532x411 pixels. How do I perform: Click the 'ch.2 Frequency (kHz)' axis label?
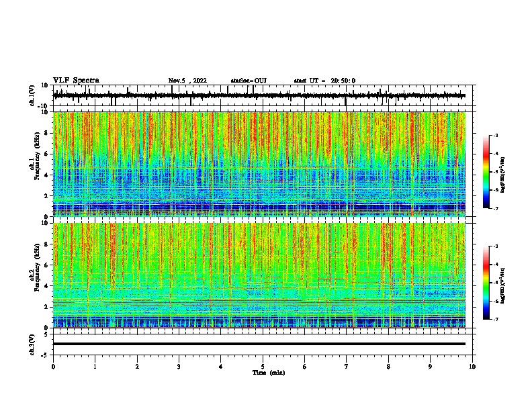[x=34, y=267]
